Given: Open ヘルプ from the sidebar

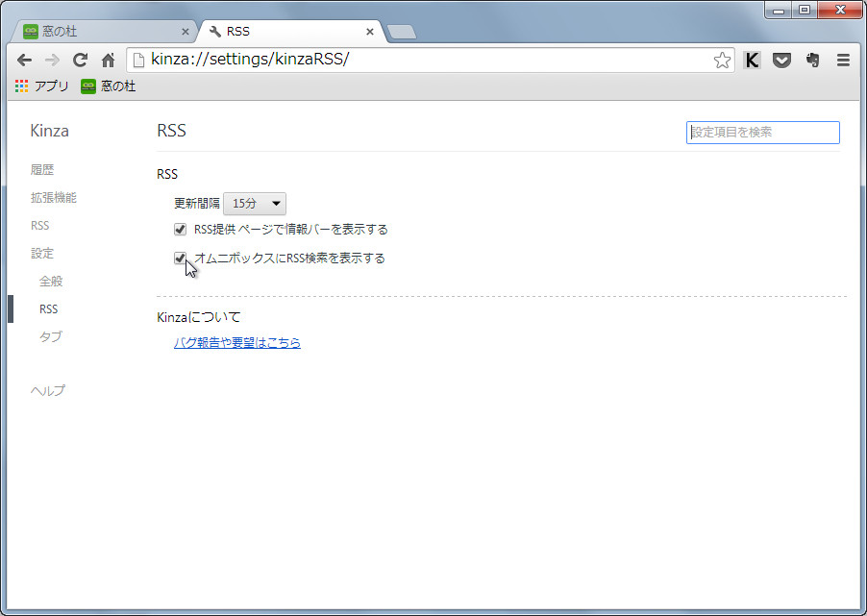Looking at the screenshot, I should coord(48,390).
